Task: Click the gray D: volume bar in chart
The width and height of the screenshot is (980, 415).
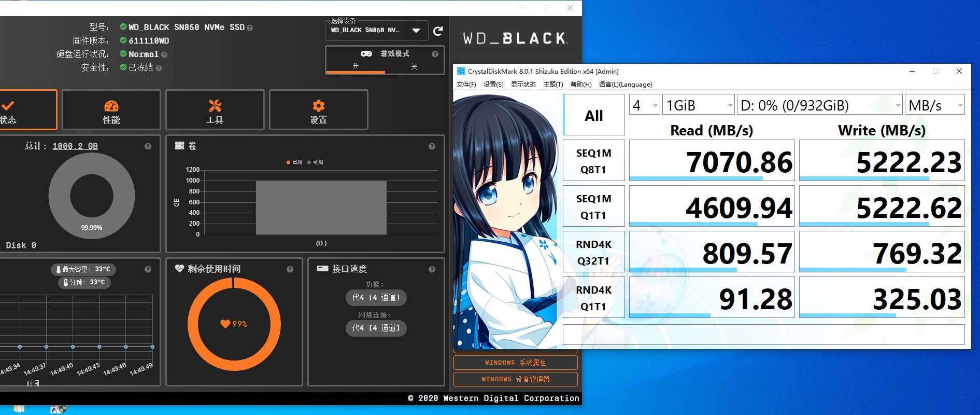Action: tap(321, 208)
